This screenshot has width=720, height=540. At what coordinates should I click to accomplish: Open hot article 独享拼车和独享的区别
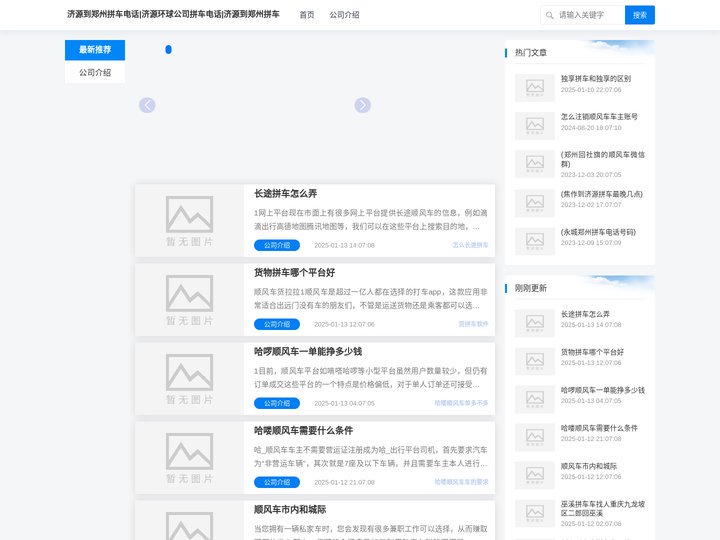click(x=596, y=79)
